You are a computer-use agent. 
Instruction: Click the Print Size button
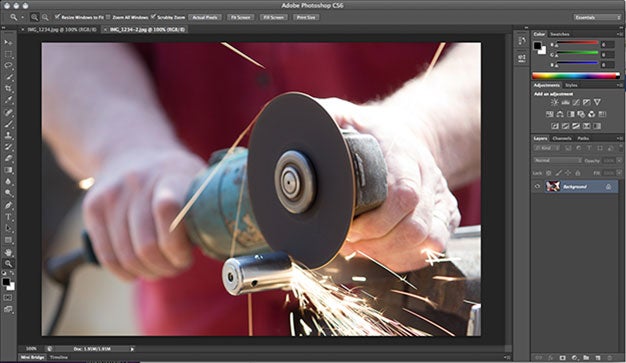(306, 17)
